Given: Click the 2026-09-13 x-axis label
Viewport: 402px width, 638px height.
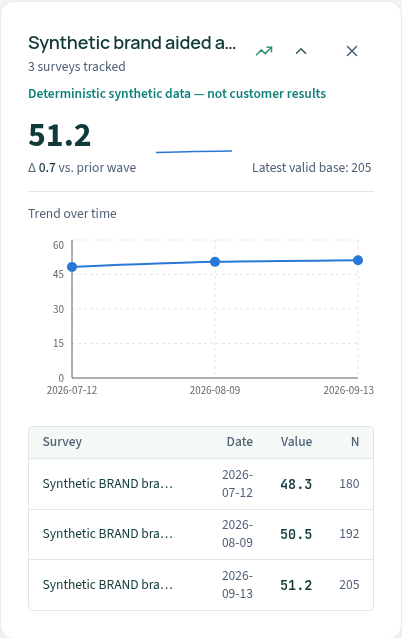Looking at the screenshot, I should (348, 390).
